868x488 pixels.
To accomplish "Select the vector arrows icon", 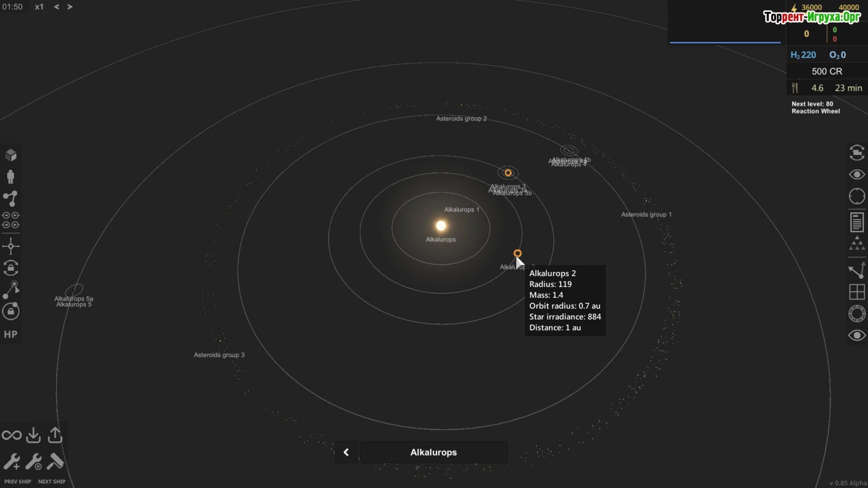I will pos(857,270).
